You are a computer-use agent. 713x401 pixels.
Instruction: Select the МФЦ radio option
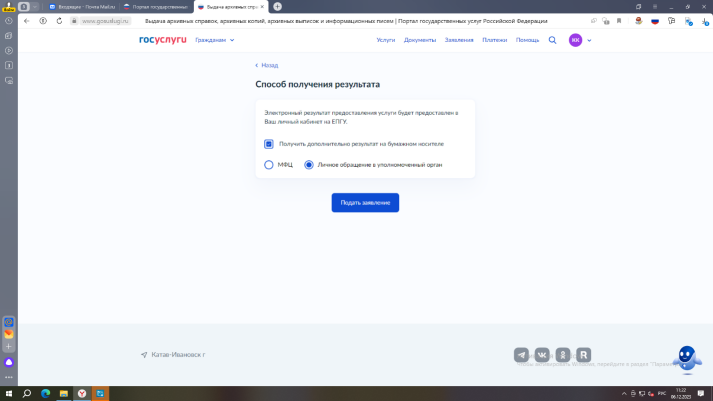[269, 165]
